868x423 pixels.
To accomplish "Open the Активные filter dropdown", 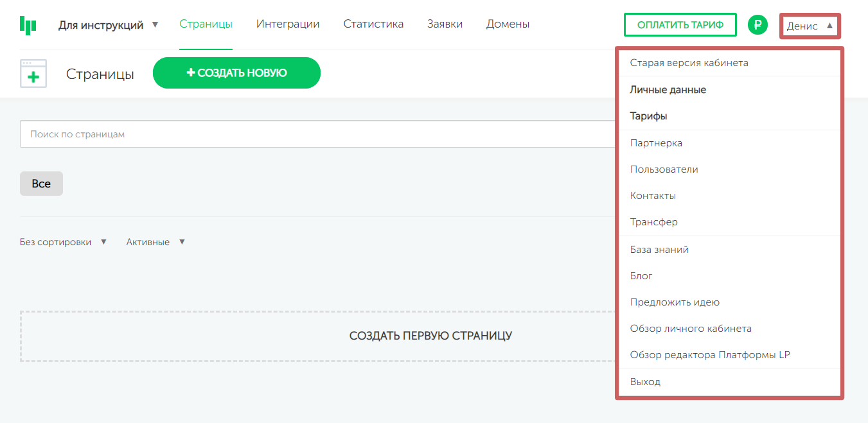I will pos(155,242).
